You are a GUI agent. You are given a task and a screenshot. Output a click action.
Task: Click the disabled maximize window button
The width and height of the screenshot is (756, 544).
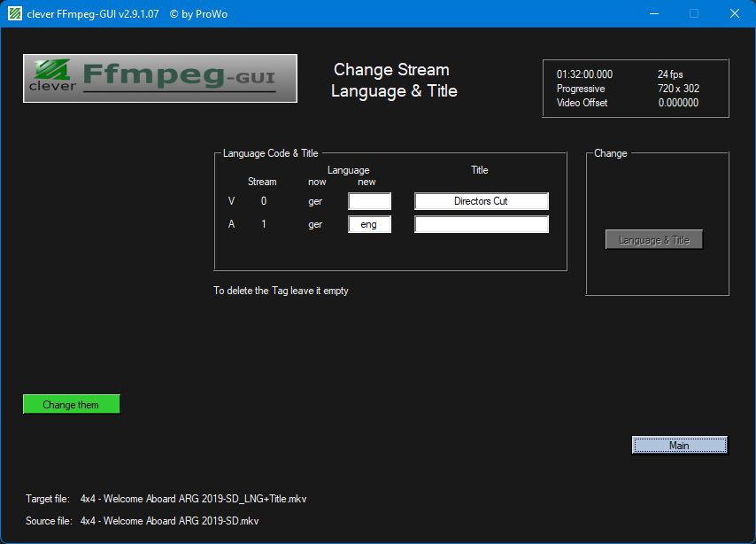click(x=694, y=13)
